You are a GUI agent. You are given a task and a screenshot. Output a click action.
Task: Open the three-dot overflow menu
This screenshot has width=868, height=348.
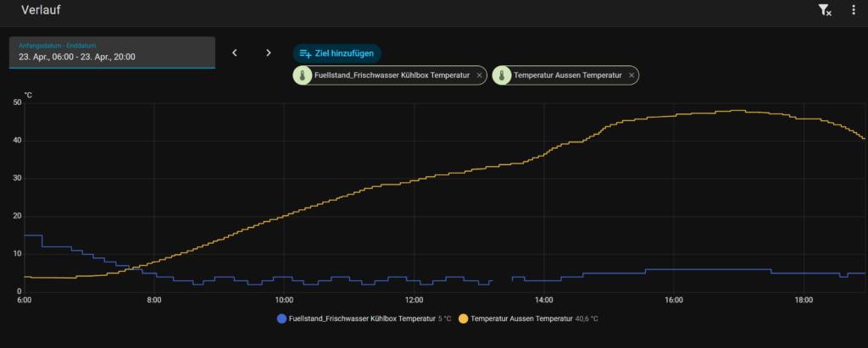point(854,10)
